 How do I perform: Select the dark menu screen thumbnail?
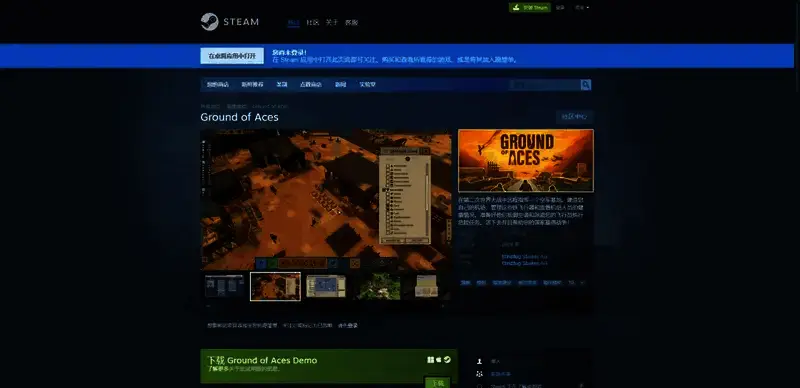pyautogui.click(x=224, y=286)
